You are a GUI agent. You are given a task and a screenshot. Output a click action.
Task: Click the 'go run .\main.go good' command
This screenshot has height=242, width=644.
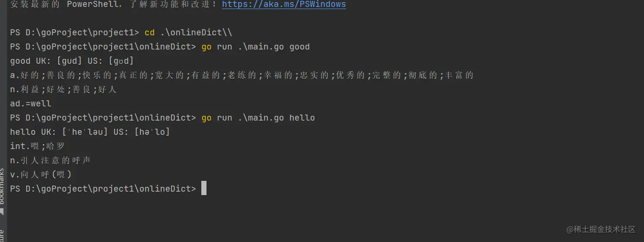pyautogui.click(x=255, y=47)
